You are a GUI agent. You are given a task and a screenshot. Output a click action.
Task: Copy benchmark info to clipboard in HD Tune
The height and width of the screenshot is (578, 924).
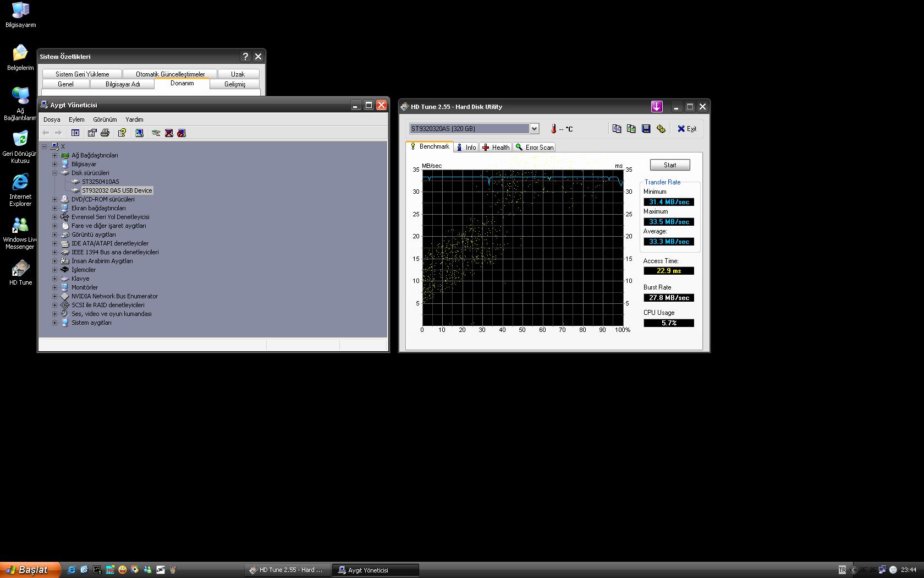(x=617, y=128)
